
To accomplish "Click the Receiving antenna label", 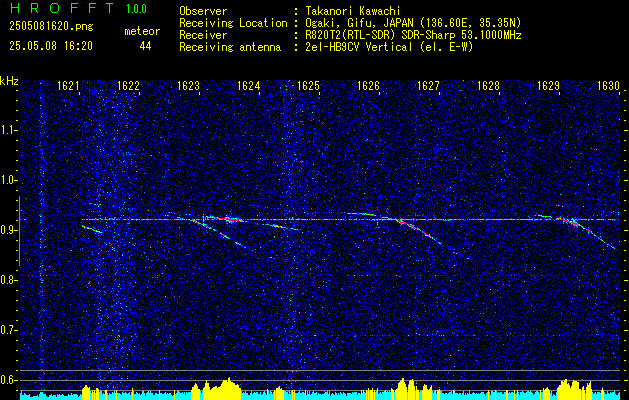I will [x=230, y=47].
